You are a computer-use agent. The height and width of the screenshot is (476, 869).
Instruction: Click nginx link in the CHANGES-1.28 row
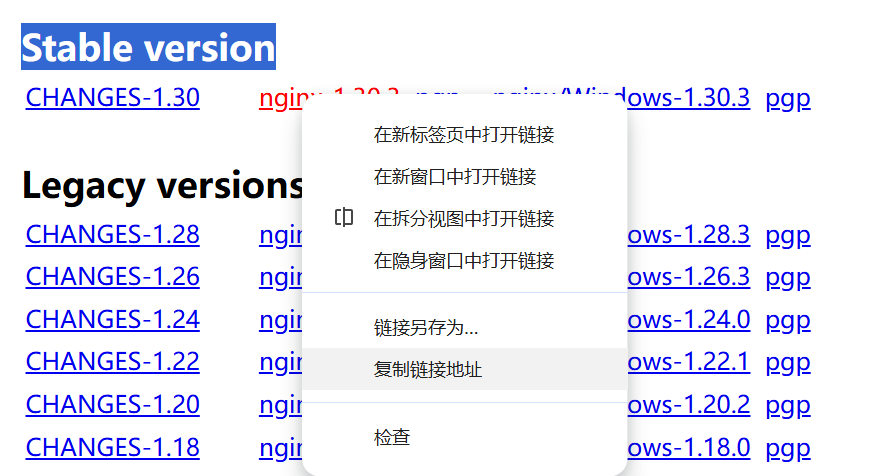point(281,237)
